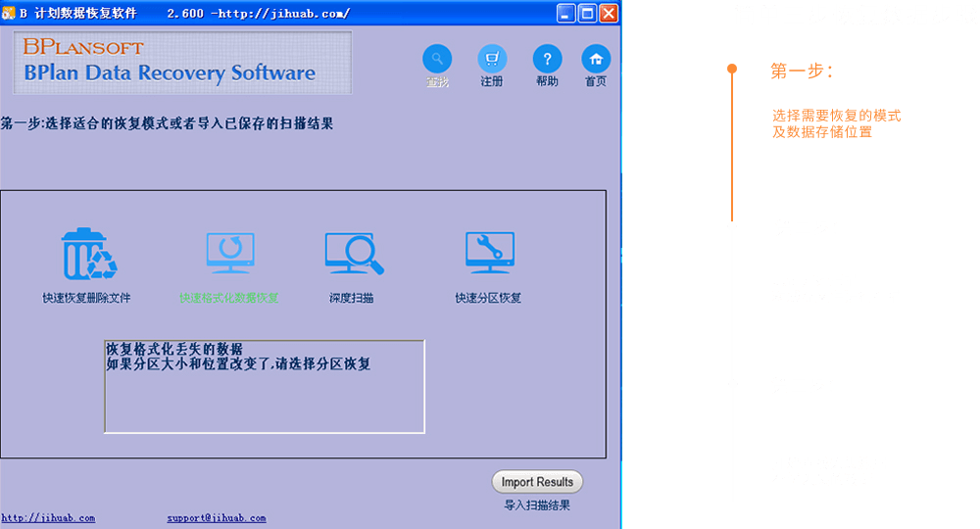Click the support@jihuab.com email link
The width and height of the screenshot is (980, 529).
[216, 518]
